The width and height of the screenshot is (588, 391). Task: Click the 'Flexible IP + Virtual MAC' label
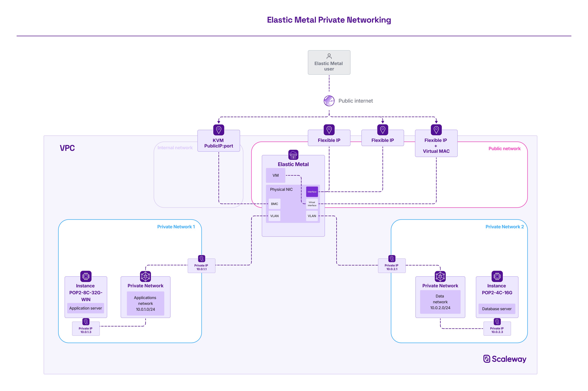(x=436, y=146)
